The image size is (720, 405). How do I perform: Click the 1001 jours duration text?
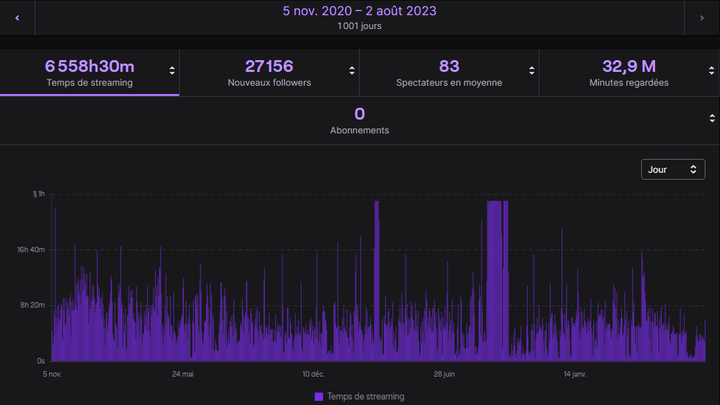359,27
